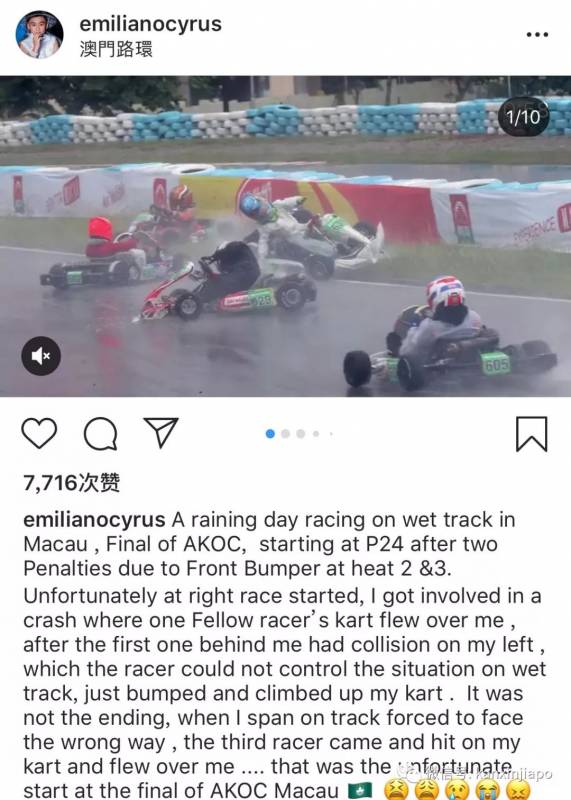
Task: Open emilianocyrus profile picture
Action: [x=40, y=35]
